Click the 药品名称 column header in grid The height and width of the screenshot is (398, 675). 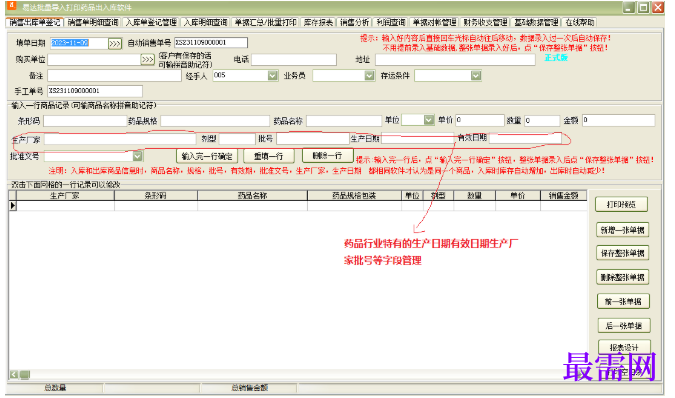(x=252, y=196)
